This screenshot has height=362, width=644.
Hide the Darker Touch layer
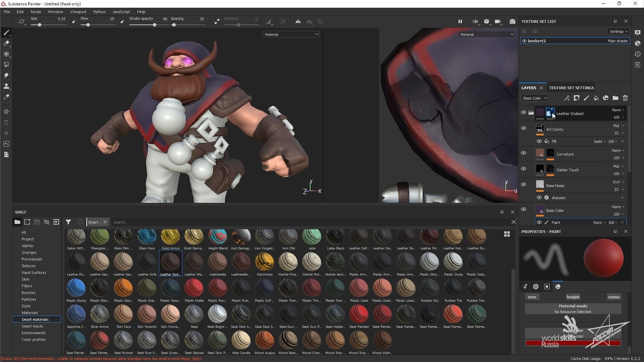pyautogui.click(x=524, y=169)
